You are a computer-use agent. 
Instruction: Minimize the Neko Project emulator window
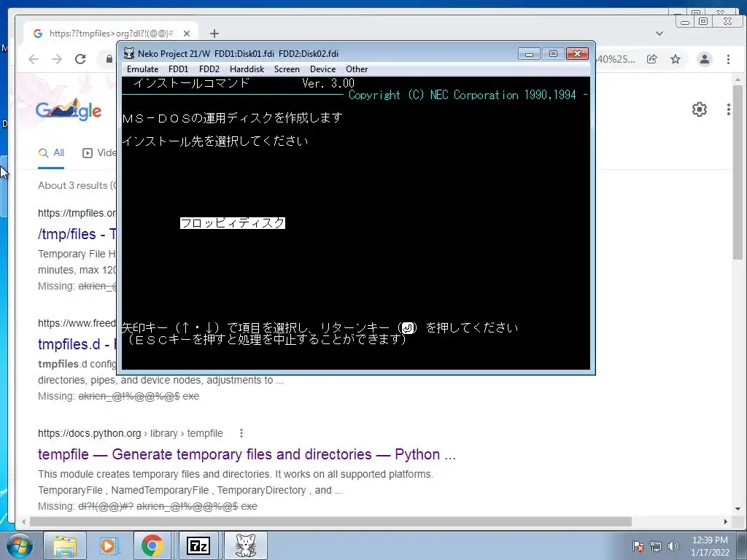tap(529, 53)
